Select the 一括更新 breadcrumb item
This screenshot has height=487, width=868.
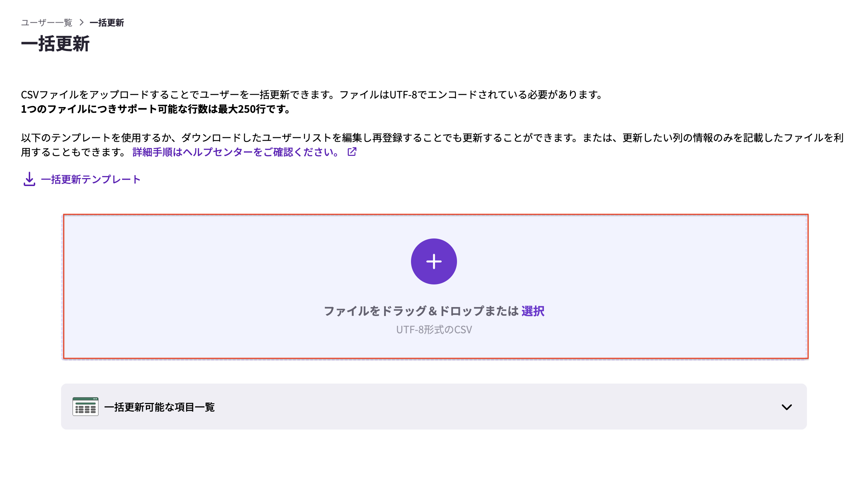point(107,23)
